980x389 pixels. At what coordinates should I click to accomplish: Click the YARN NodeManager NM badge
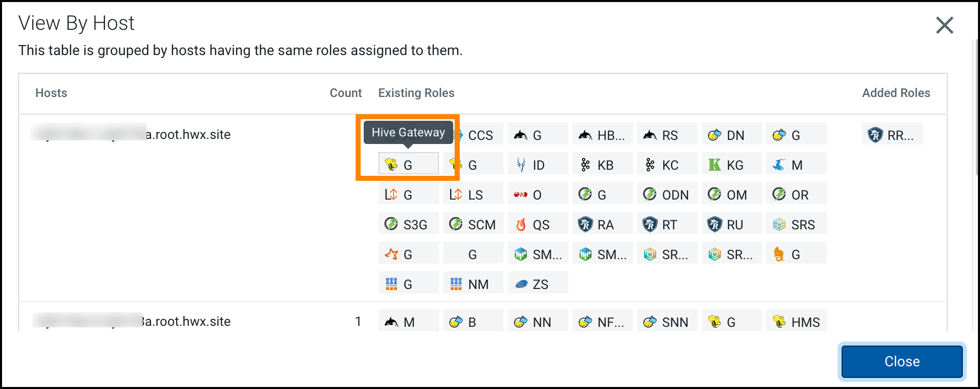pos(473,283)
